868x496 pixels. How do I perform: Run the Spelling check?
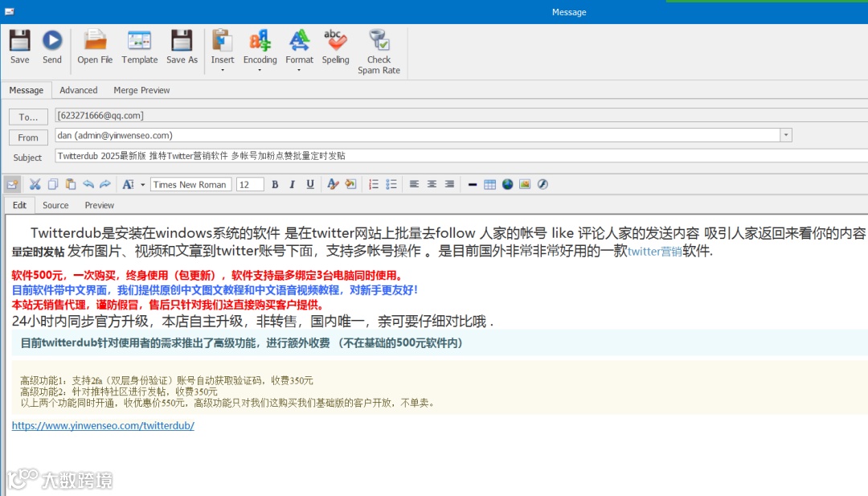pyautogui.click(x=335, y=47)
